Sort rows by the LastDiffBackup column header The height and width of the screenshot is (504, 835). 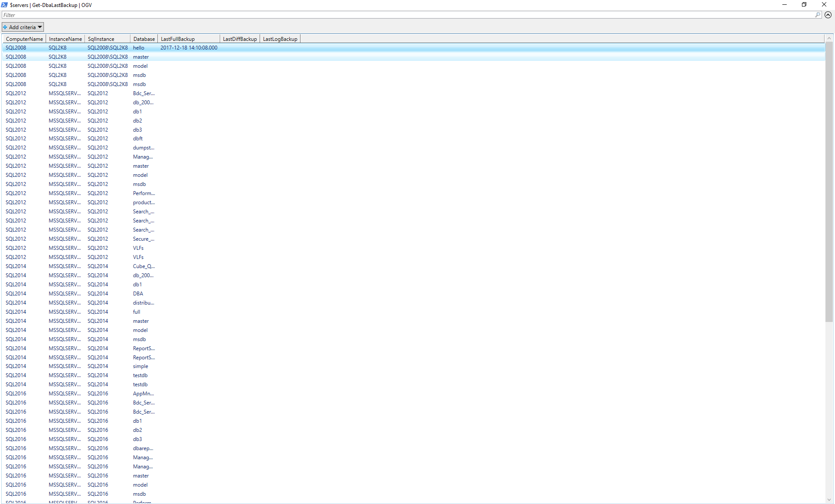point(239,39)
